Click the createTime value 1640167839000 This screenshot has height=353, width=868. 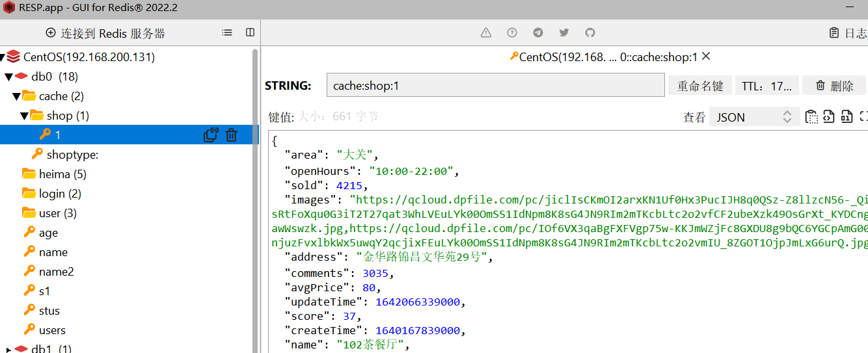(x=417, y=330)
